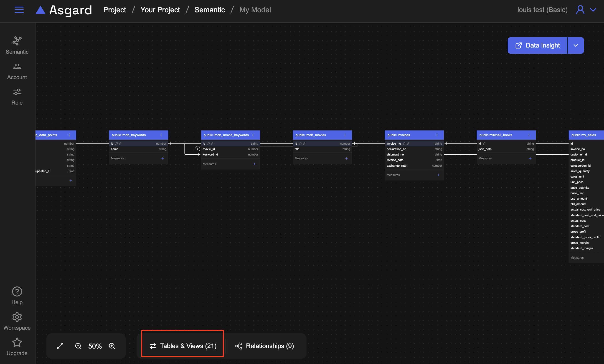Open the Role settings icon
604x364 pixels.
17,92
